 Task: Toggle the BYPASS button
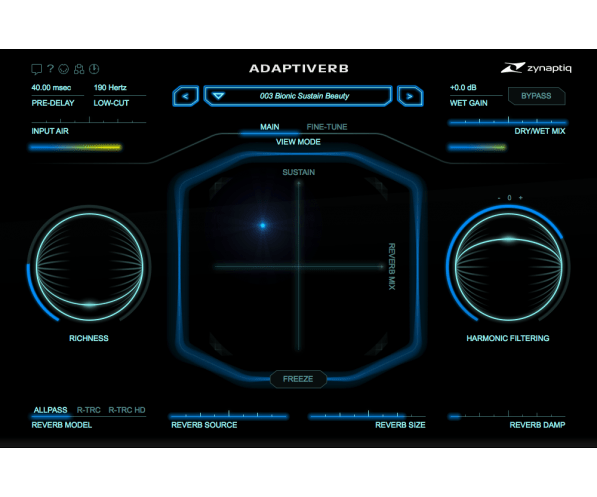tap(536, 96)
